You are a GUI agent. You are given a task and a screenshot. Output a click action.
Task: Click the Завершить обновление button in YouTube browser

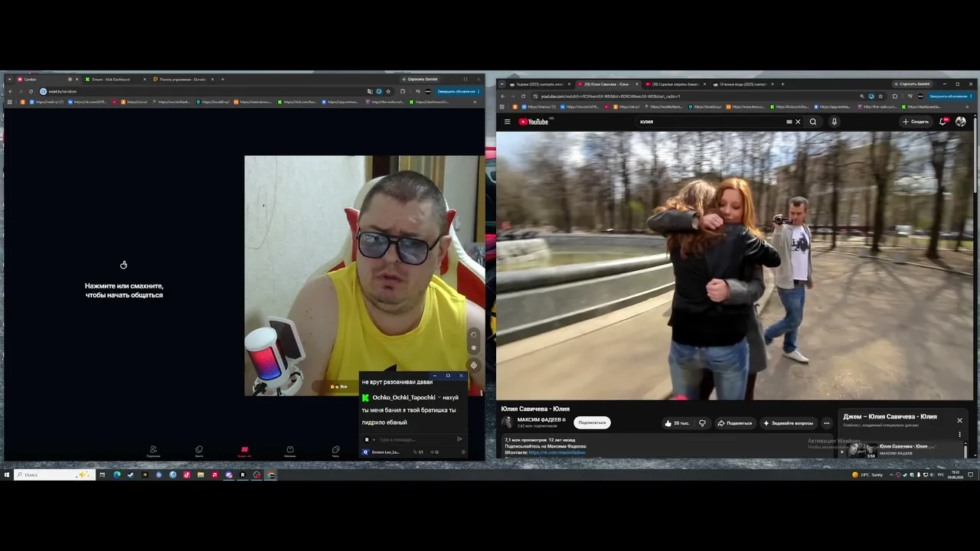click(949, 96)
